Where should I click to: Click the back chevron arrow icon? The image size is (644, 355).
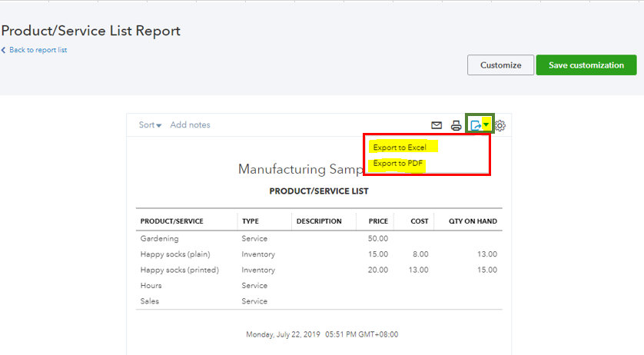[3, 50]
